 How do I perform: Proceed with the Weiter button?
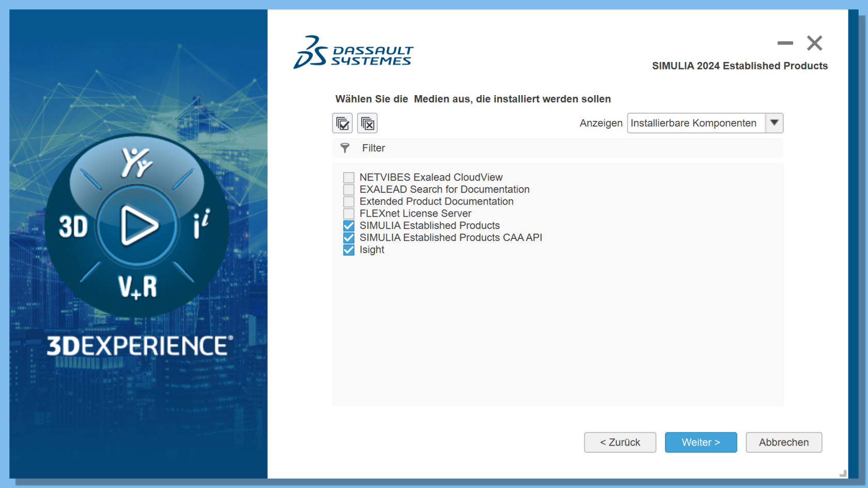coord(701,443)
